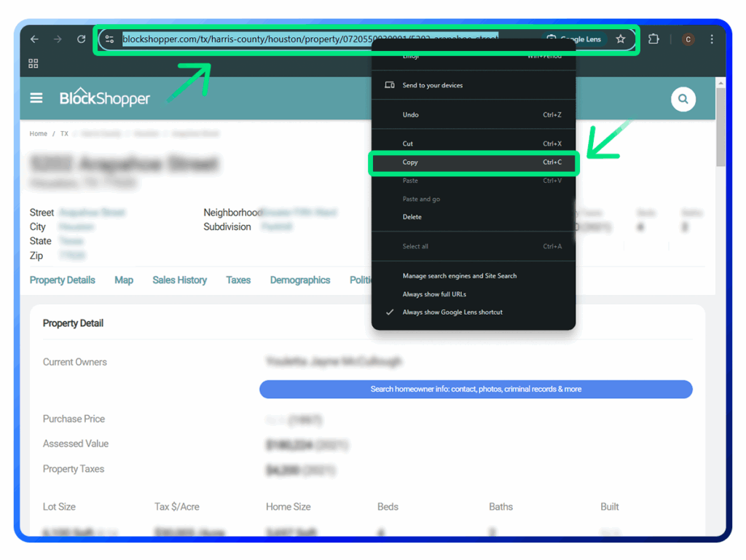Toggle Always show full URLs option
746x560 pixels.
coord(434,294)
